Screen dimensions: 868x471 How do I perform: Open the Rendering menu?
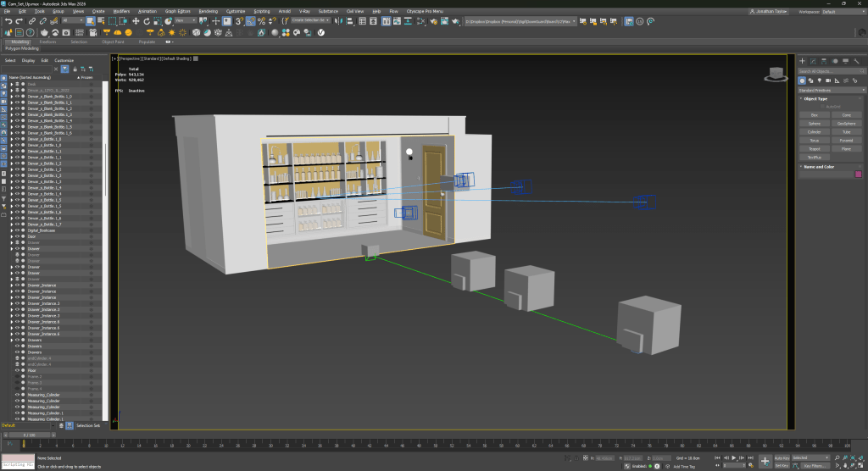pos(208,12)
